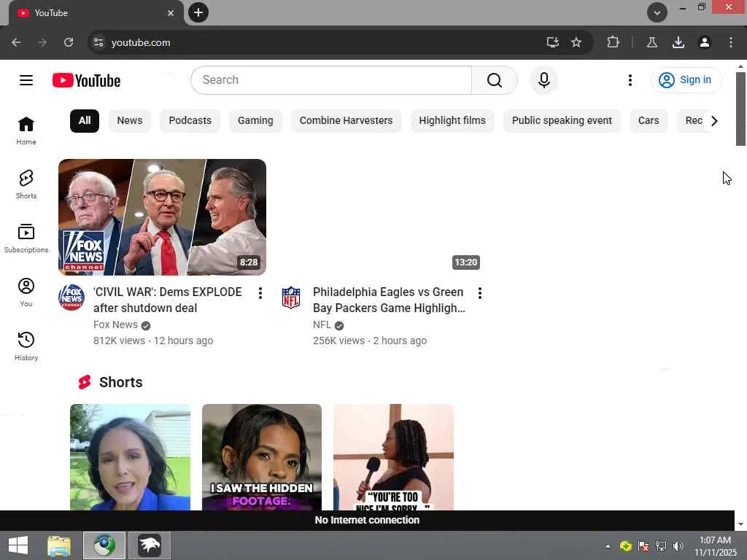The width and height of the screenshot is (747, 560).
Task: Open YouTube settings three-dot menu near Sign in
Action: pos(630,80)
